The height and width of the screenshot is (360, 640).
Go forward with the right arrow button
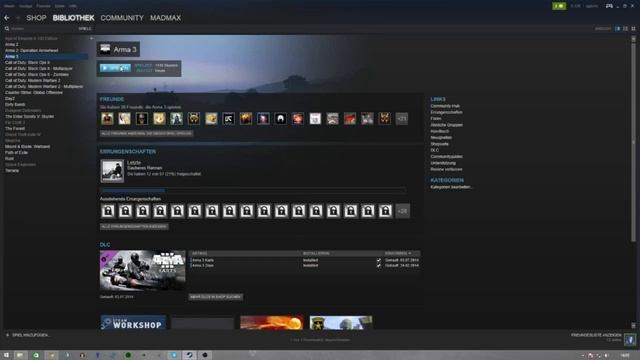tap(18, 18)
